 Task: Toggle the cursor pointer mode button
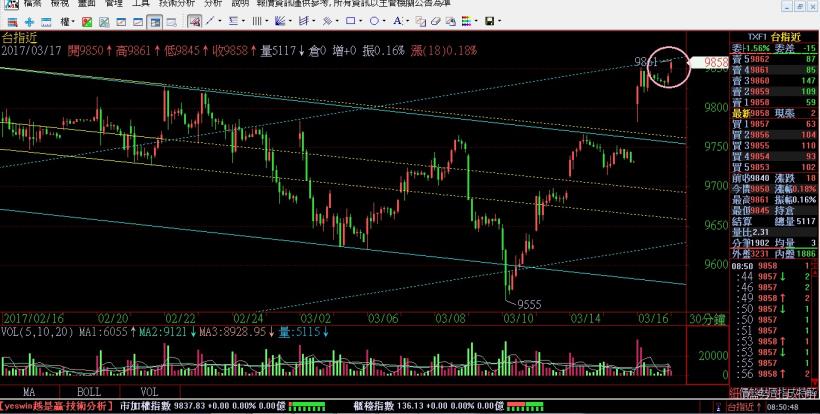coord(193,21)
